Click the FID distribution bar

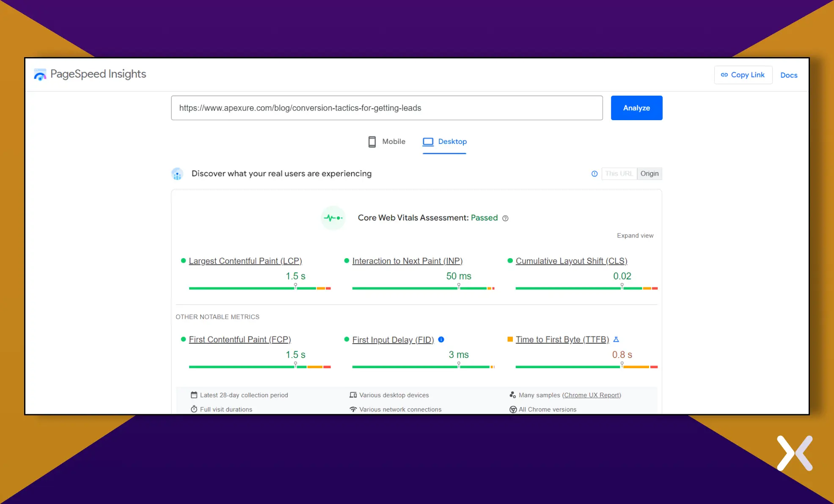pos(423,367)
